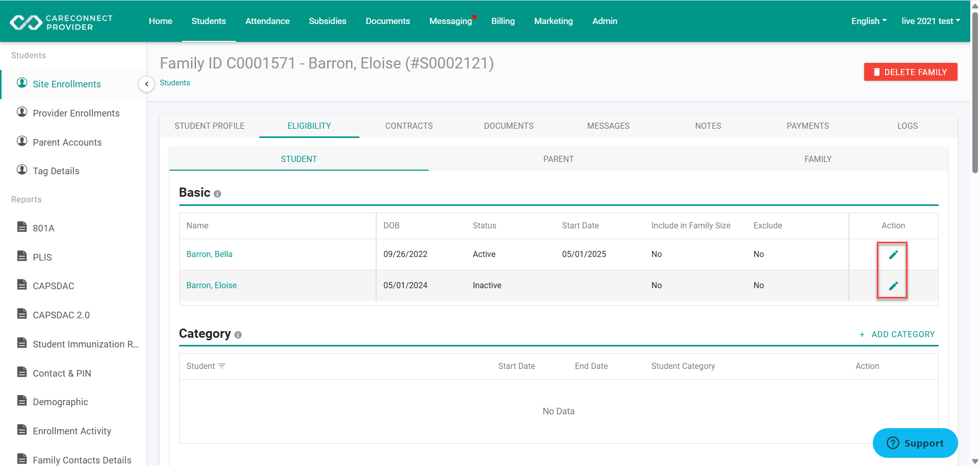Open the Billing menu
Image resolution: width=980 pixels, height=466 pixels.
point(503,21)
